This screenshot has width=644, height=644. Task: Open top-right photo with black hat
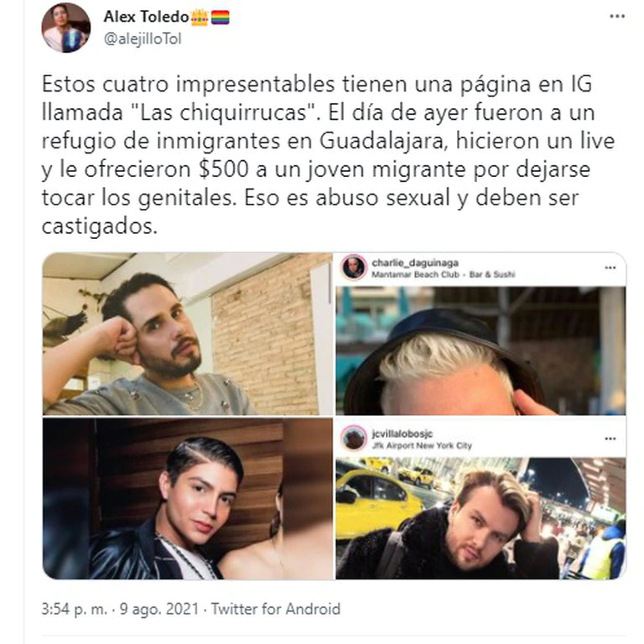coord(480,351)
